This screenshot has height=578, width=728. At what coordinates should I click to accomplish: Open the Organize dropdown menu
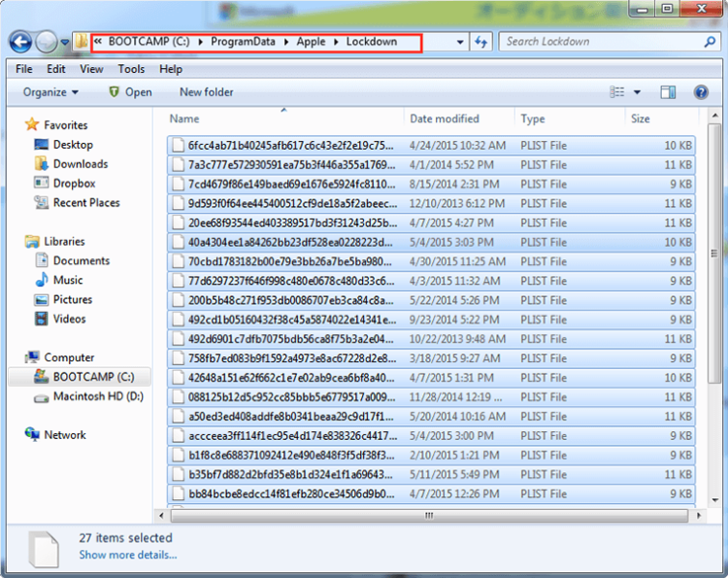point(51,92)
